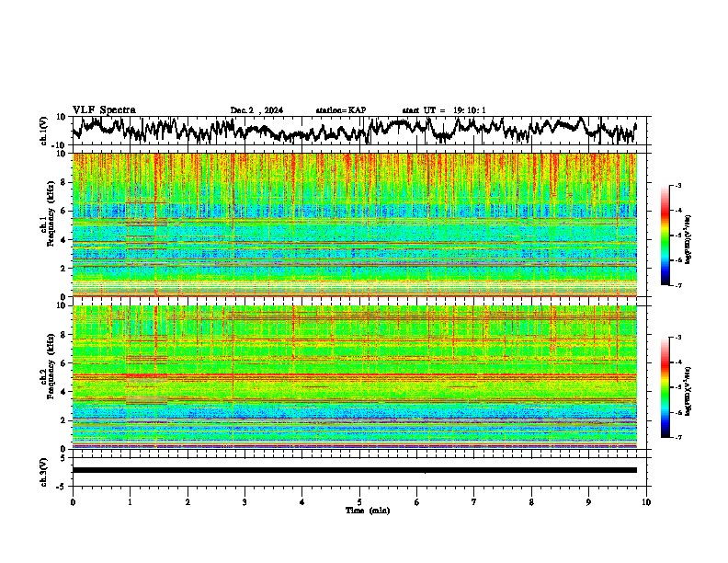Click the "station=KAP" header text
This screenshot has width=728, height=563.
pyautogui.click(x=341, y=110)
